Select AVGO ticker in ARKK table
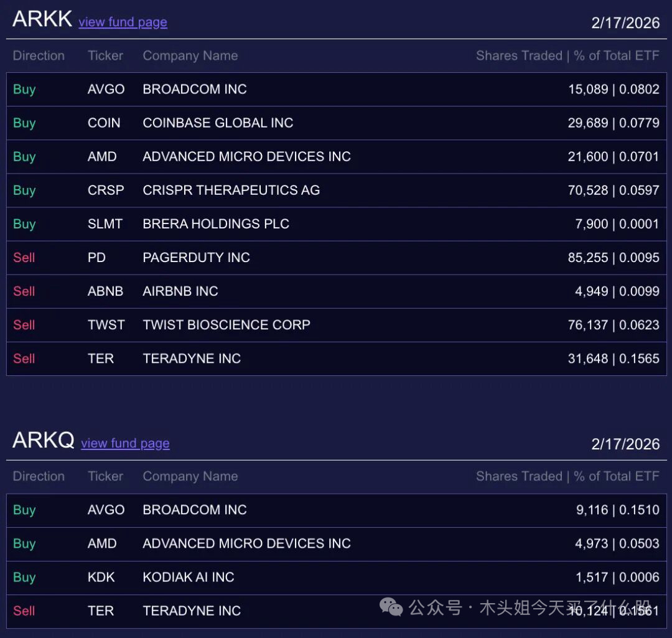 pyautogui.click(x=106, y=89)
